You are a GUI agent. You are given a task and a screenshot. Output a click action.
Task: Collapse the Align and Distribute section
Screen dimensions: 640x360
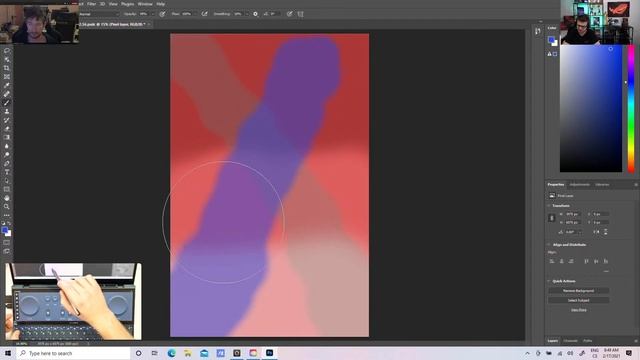click(x=549, y=244)
